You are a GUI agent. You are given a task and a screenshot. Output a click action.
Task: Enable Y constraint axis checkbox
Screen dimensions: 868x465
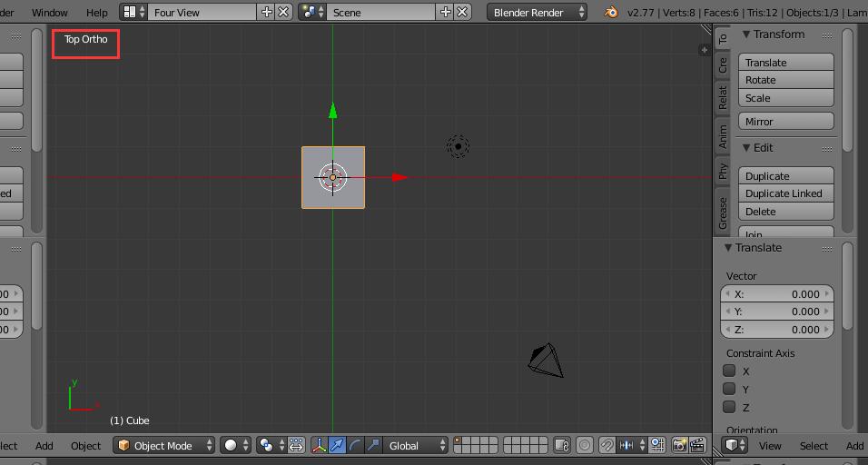(730, 389)
